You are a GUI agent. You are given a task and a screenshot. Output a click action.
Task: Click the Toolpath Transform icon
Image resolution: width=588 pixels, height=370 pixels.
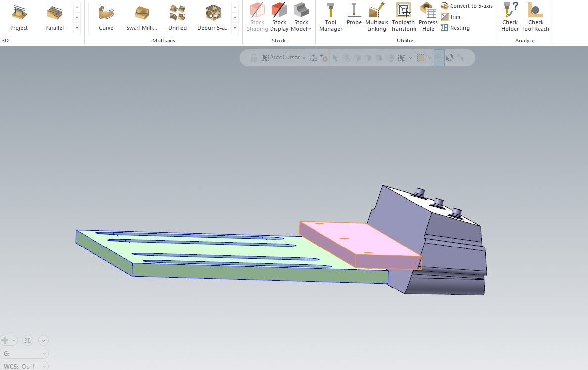[404, 18]
